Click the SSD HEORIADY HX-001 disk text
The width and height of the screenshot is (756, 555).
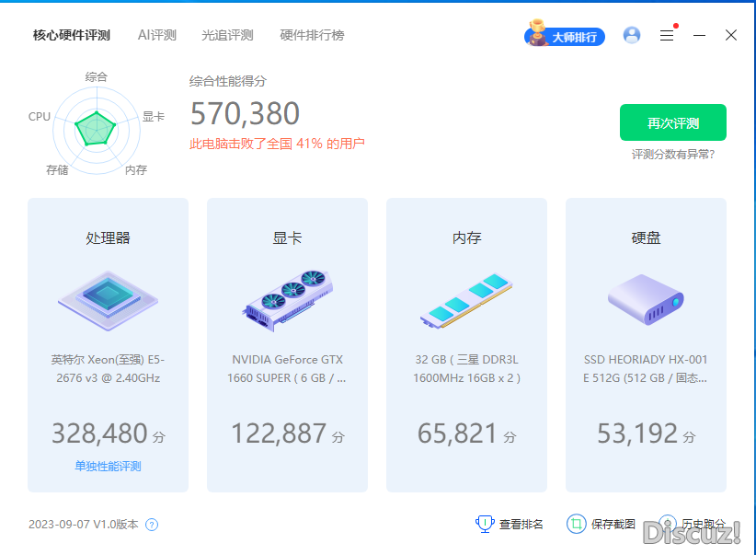click(645, 369)
